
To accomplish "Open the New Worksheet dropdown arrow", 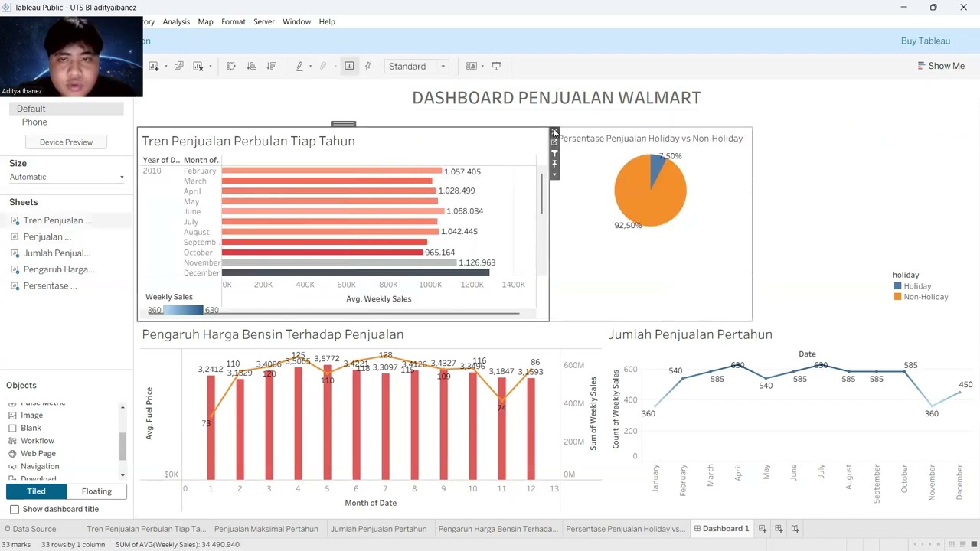I will [165, 67].
